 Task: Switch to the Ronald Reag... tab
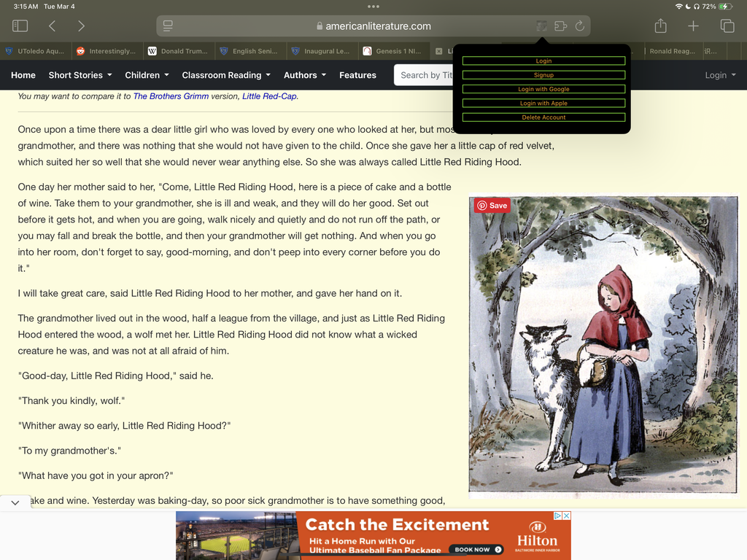click(x=672, y=51)
